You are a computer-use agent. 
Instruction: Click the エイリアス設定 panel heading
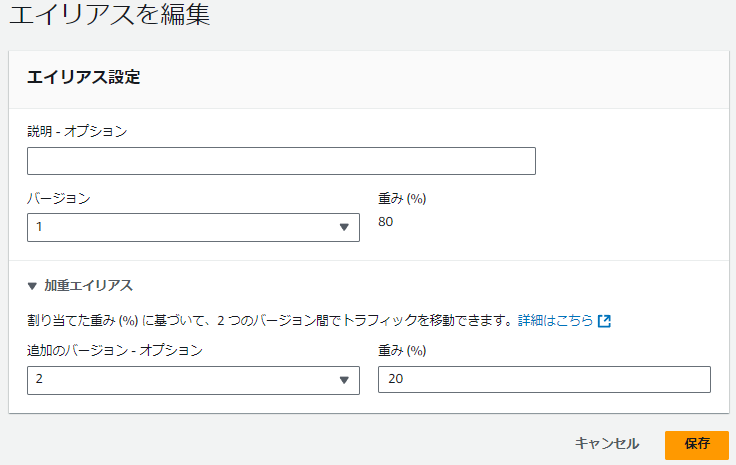pos(84,77)
